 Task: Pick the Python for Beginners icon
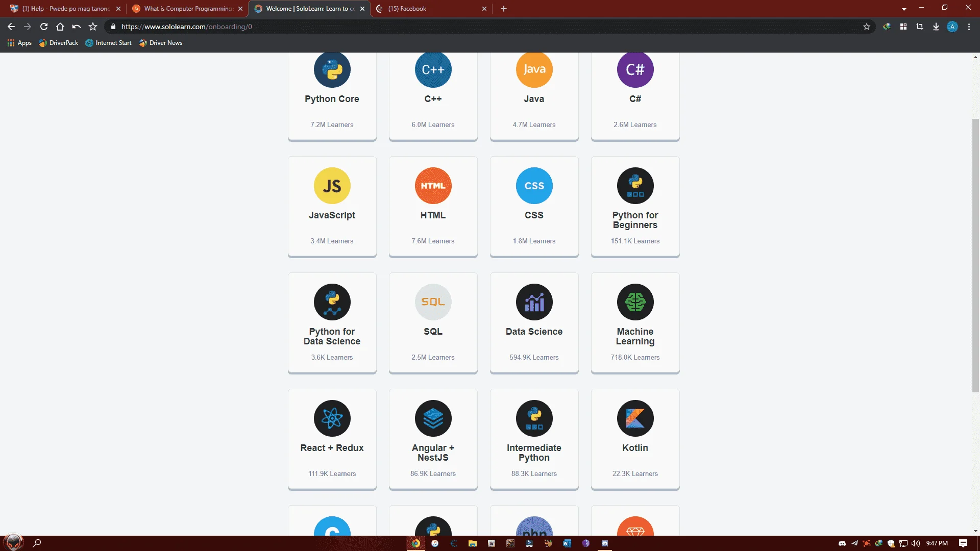click(635, 186)
